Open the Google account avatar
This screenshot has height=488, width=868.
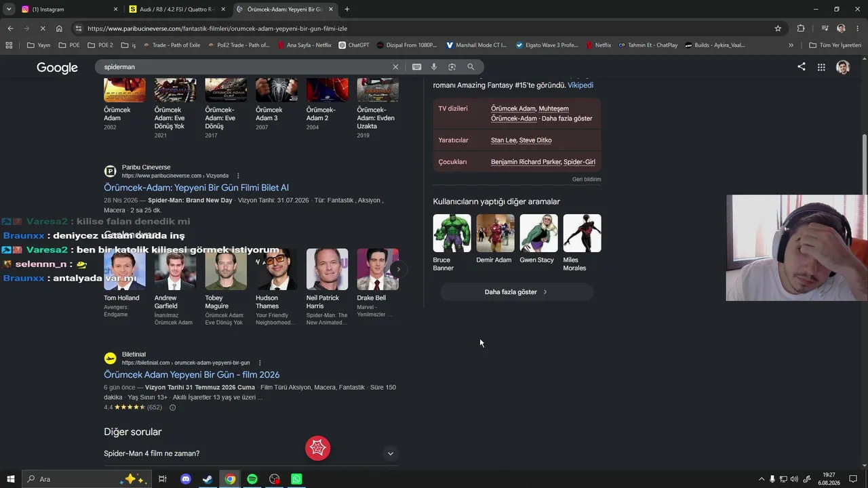point(843,67)
